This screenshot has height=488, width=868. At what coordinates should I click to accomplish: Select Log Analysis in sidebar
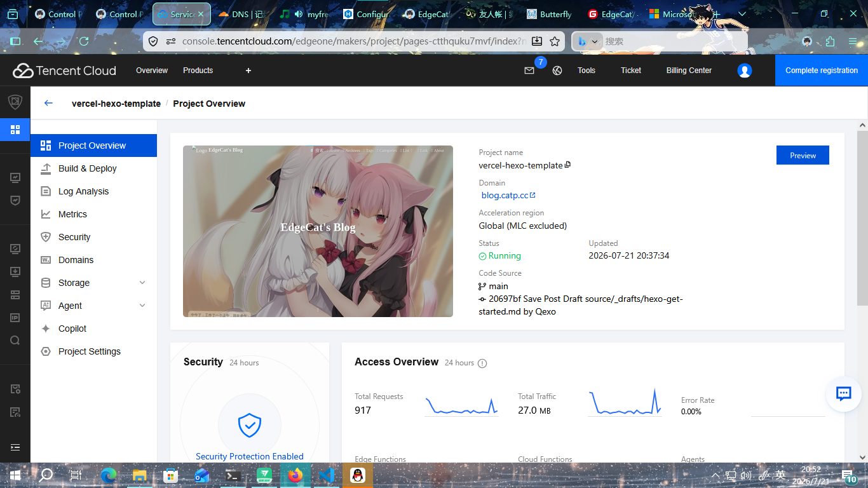[x=93, y=191]
